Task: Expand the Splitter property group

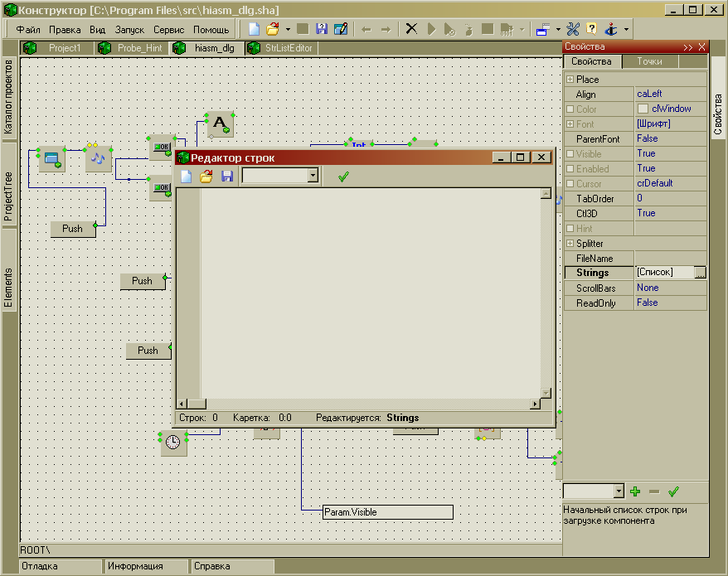Action: point(570,244)
